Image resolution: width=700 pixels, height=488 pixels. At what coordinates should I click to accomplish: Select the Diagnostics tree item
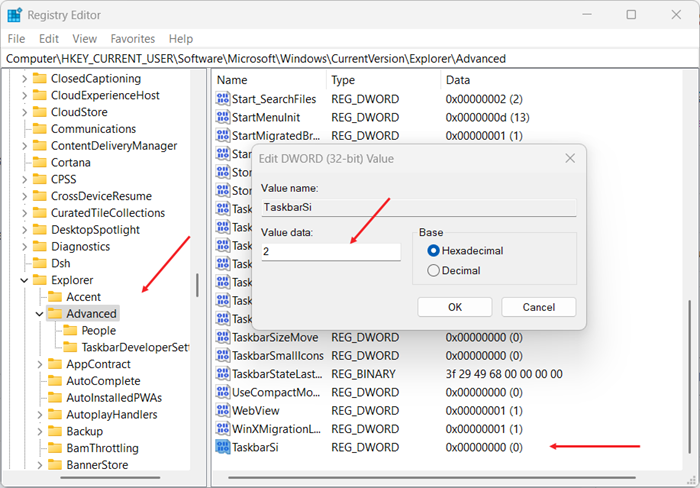tap(80, 246)
